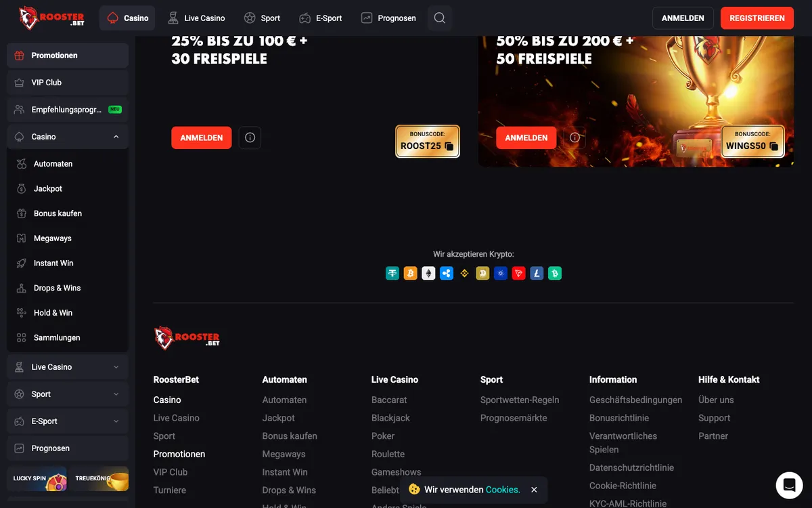
Task: Click the Dogecoin icon
Action: (482, 274)
